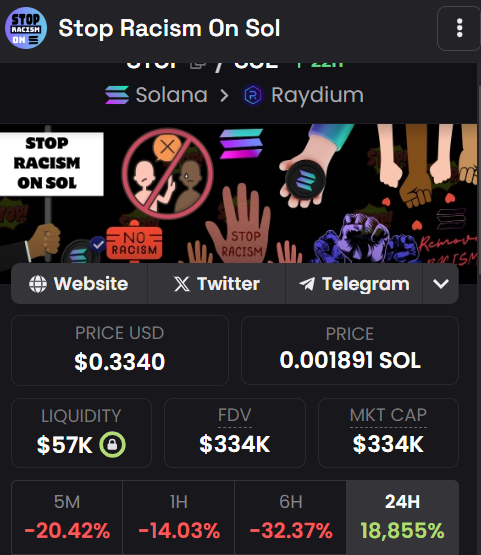Click the MKT CAP underlined label

[x=388, y=415]
